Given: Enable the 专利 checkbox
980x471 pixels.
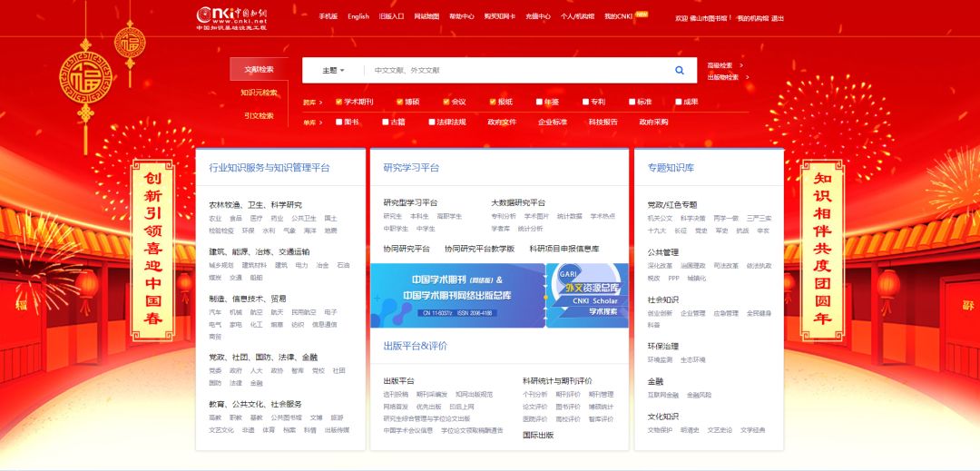Looking at the screenshot, I should [x=585, y=102].
